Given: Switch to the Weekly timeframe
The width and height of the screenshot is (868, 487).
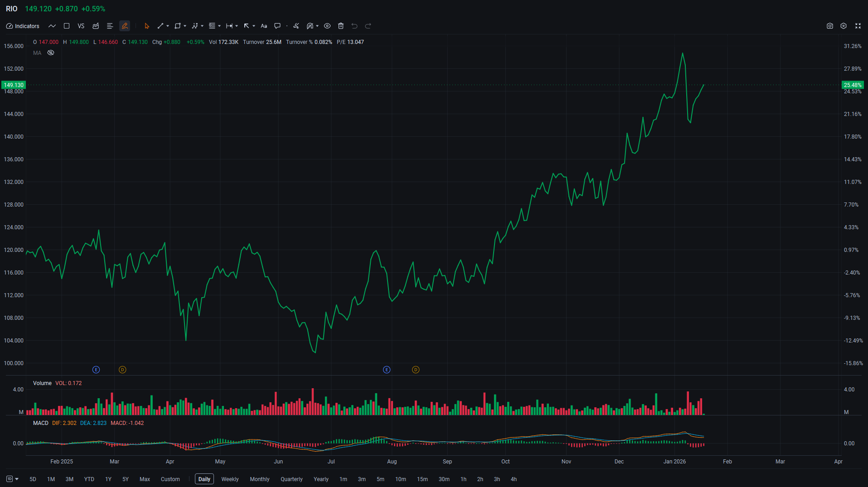Looking at the screenshot, I should click(230, 479).
